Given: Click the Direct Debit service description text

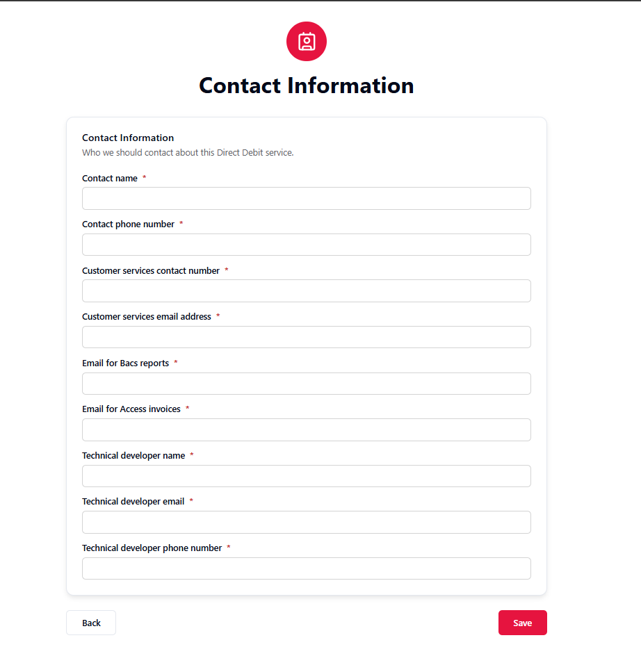Looking at the screenshot, I should click(x=188, y=153).
